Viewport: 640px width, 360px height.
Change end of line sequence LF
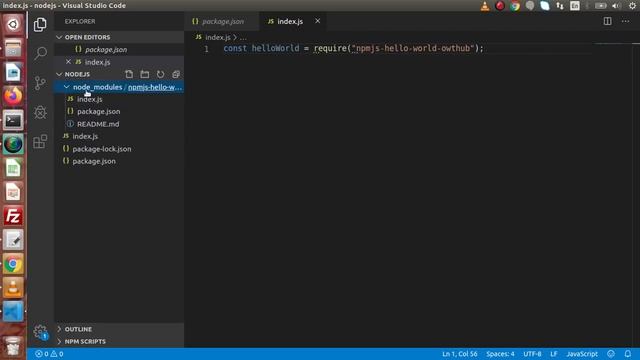pyautogui.click(x=553, y=354)
